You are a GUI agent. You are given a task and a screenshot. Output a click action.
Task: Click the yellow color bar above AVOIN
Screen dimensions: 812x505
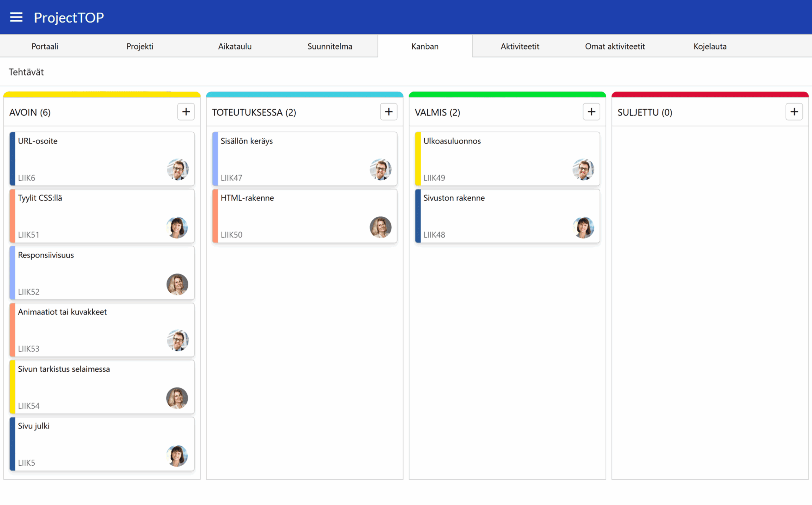102,95
